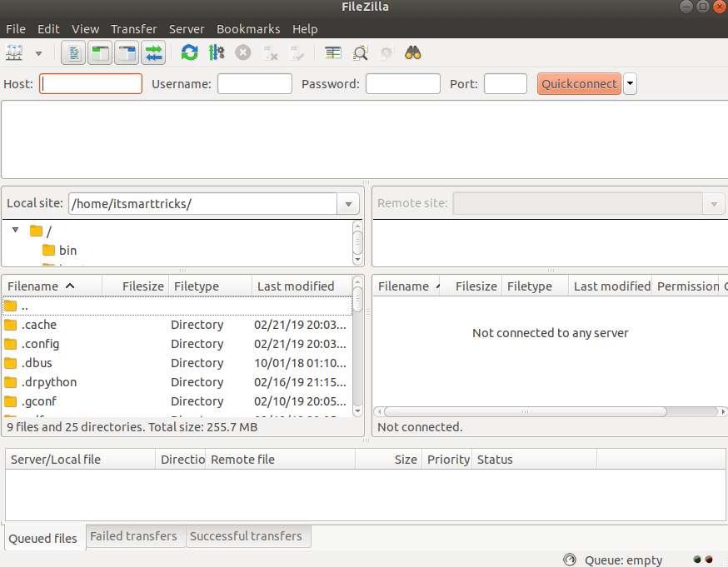Click the reconnect to last server icon
Screen dimensions: 728x567
tap(297, 53)
